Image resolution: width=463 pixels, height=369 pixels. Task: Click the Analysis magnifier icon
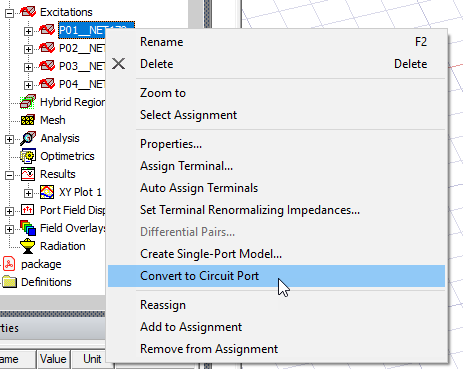coord(28,138)
